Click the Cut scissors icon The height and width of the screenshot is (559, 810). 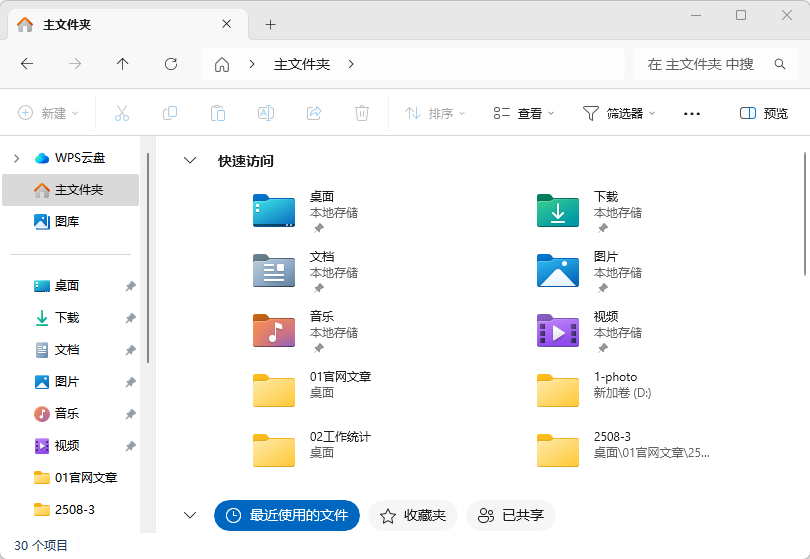point(122,113)
